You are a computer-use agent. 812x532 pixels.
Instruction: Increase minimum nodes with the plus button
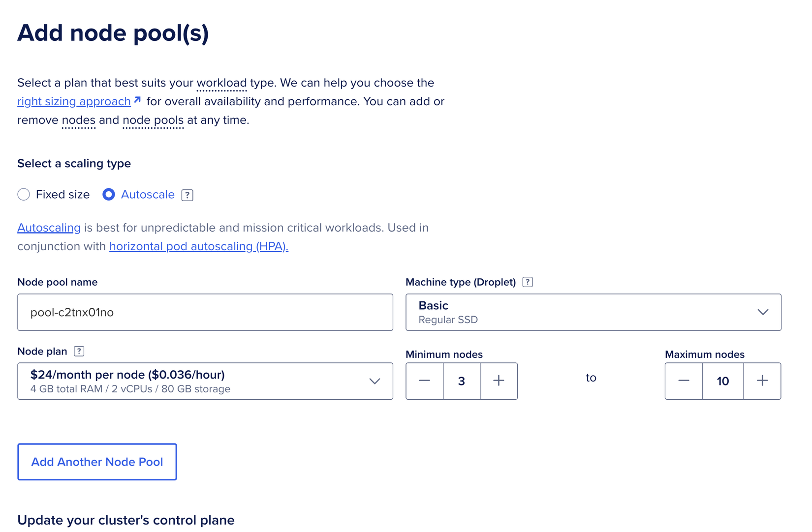(x=499, y=381)
